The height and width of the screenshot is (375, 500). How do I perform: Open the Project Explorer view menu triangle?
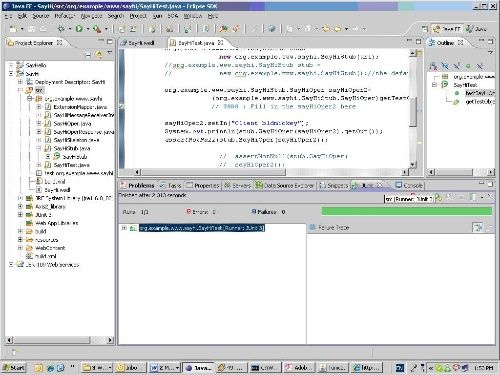[x=110, y=53]
